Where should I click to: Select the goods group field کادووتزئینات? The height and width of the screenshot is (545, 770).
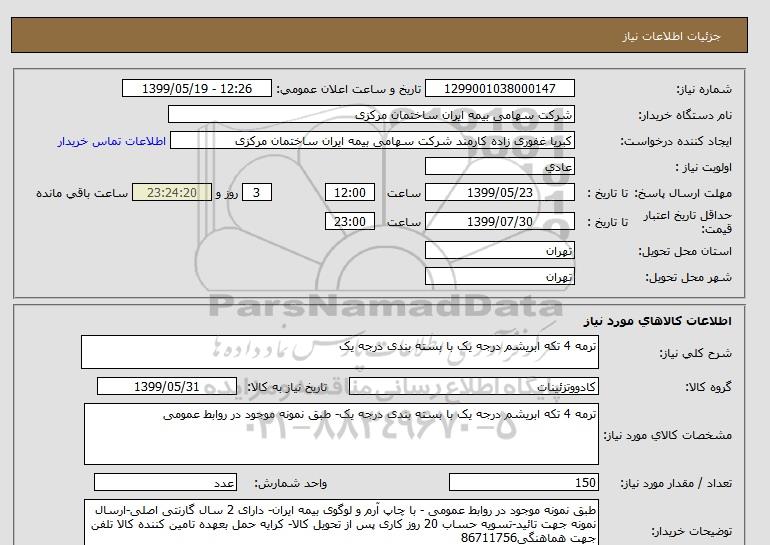point(473,387)
